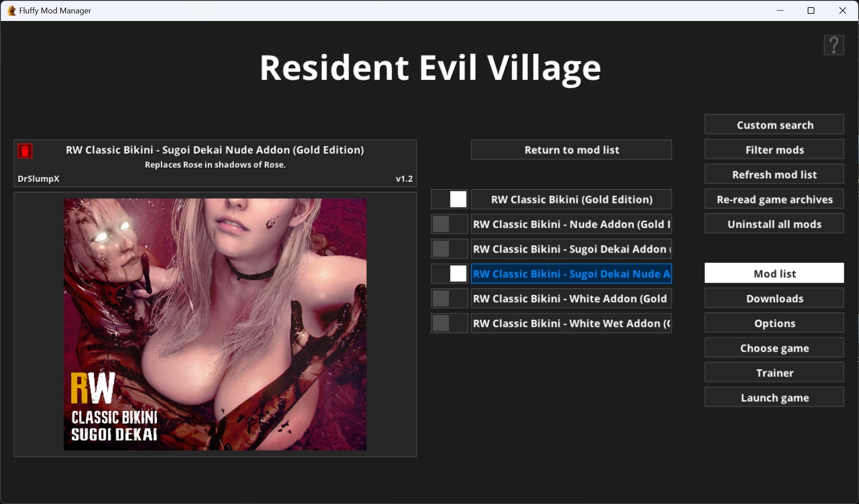859x504 pixels.
Task: Toggle off RW Classic Bikini (Gold Edition) mod
Action: click(x=449, y=199)
